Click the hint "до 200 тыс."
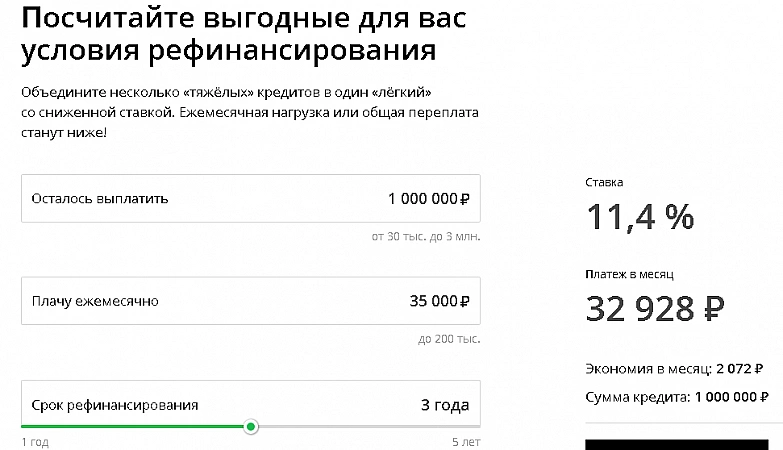The height and width of the screenshot is (450, 783). click(x=448, y=339)
